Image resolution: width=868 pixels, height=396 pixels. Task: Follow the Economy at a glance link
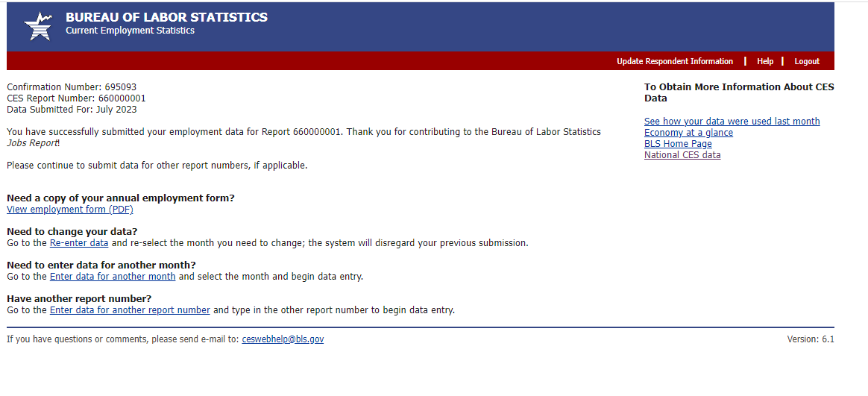coord(688,133)
